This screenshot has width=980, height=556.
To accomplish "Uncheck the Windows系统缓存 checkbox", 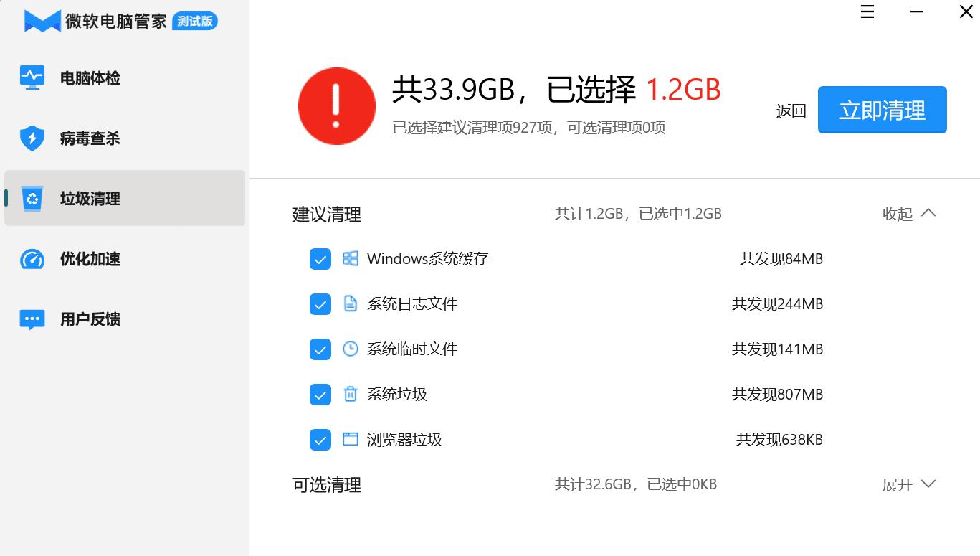I will (x=320, y=259).
